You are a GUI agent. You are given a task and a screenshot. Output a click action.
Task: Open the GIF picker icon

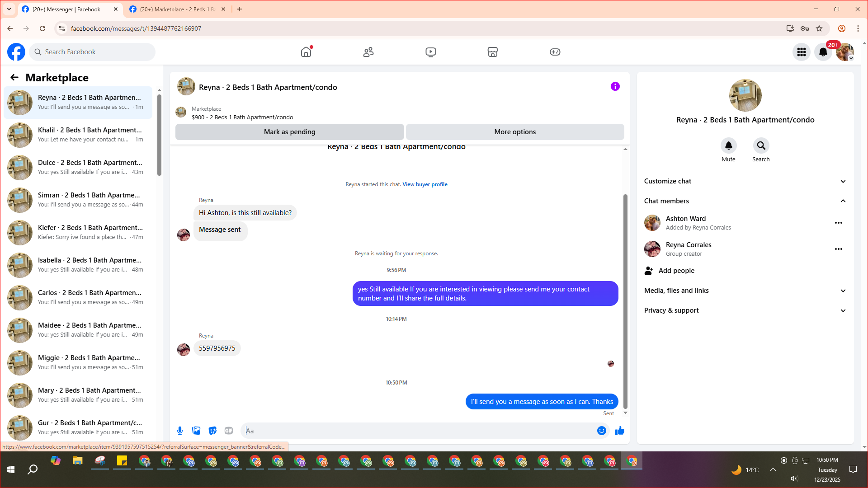click(229, 431)
